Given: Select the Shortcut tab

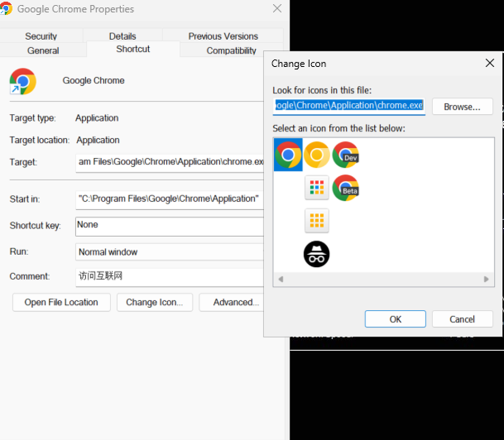Looking at the screenshot, I should (x=133, y=49).
